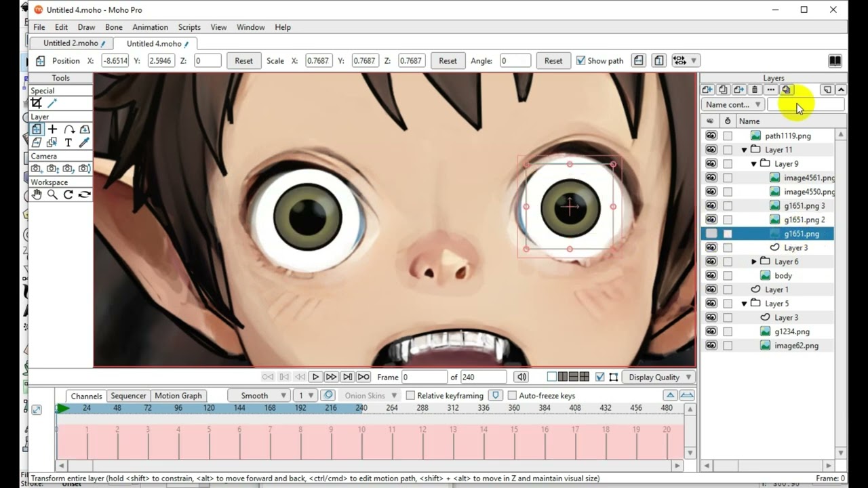Click the layer name search field
Image resolution: width=868 pixels, height=488 pixels.
pyautogui.click(x=806, y=104)
